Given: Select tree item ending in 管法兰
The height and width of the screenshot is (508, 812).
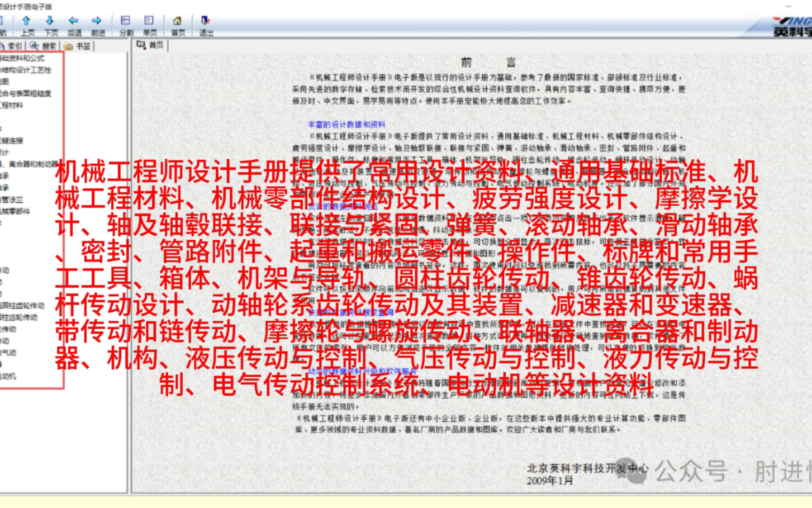Looking at the screenshot, I should [11, 199].
